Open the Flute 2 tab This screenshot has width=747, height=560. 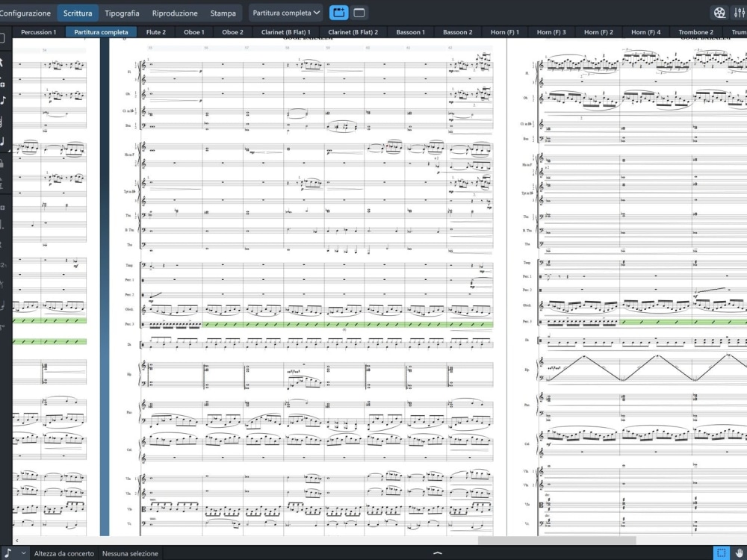pyautogui.click(x=156, y=32)
